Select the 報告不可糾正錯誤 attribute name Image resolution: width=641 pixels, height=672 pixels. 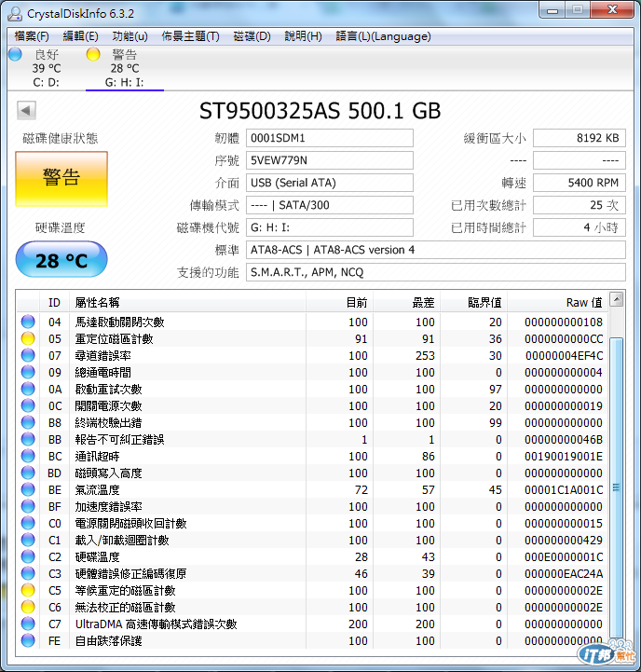click(119, 440)
